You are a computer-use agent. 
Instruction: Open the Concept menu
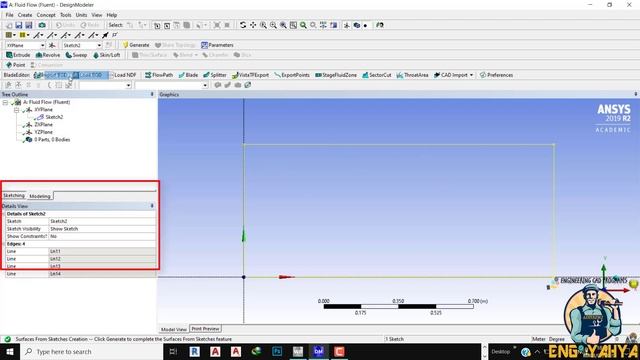pos(46,15)
